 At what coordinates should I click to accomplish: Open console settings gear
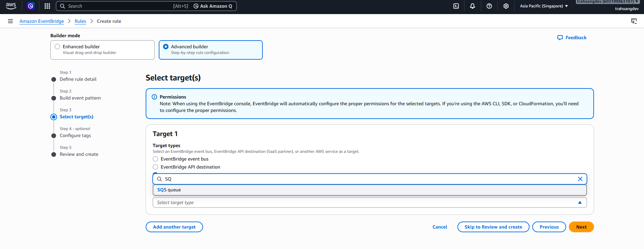[506, 6]
